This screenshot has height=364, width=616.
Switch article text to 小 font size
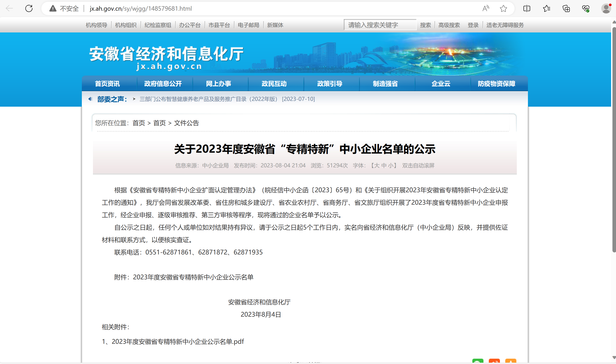coord(392,166)
